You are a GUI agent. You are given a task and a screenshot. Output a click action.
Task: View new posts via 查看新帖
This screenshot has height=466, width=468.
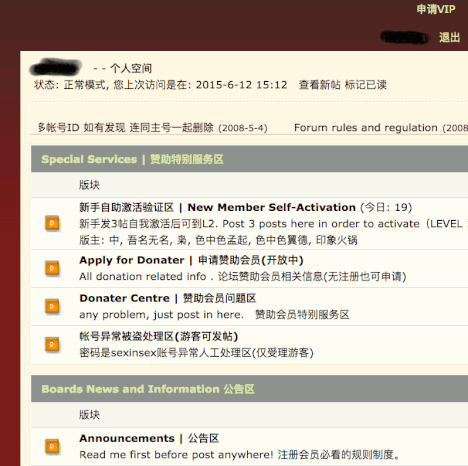[x=319, y=85]
